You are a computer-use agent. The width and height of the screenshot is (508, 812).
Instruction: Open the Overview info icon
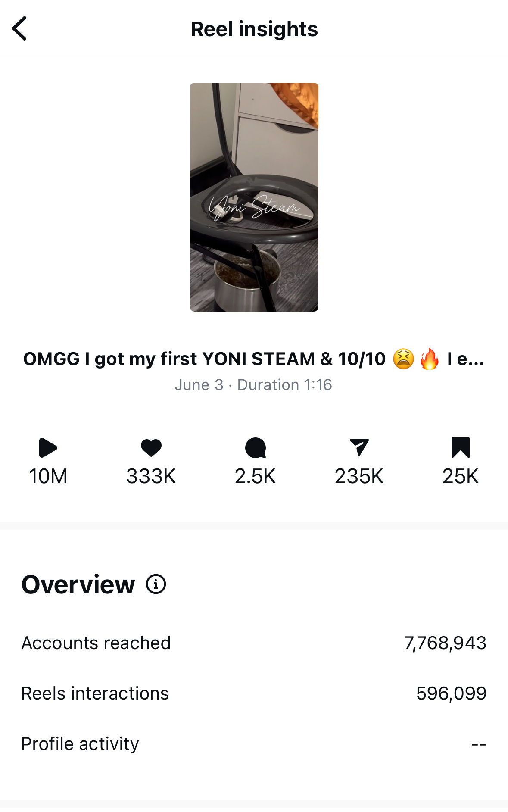(x=156, y=584)
